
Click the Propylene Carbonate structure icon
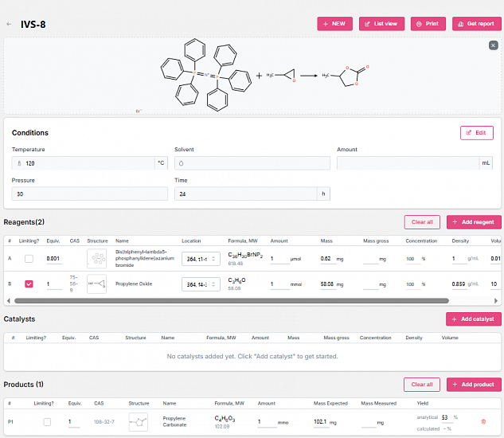tap(139, 422)
